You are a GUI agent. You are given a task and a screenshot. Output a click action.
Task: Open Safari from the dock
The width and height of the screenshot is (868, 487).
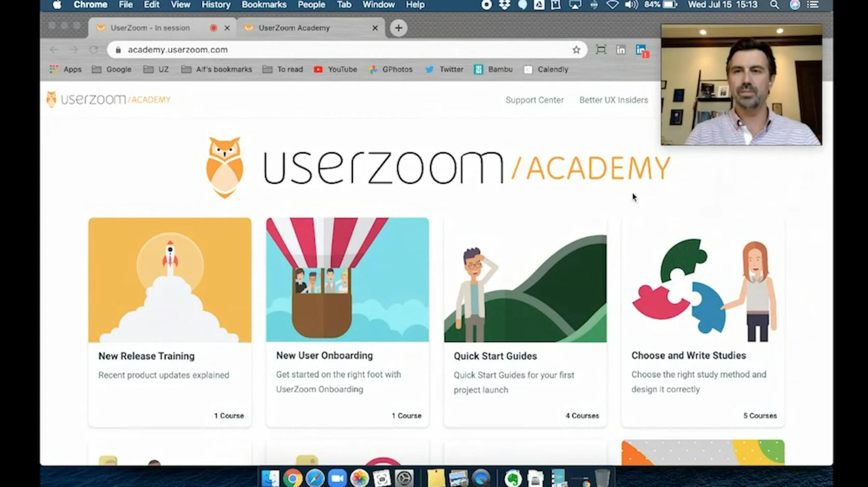coord(315,478)
